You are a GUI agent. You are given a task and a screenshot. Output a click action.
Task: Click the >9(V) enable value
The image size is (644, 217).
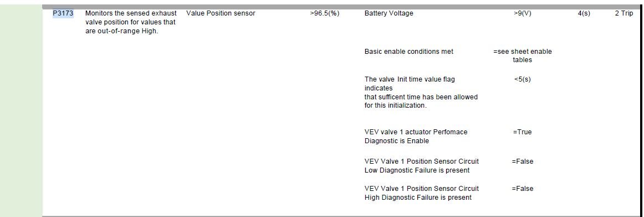523,13
